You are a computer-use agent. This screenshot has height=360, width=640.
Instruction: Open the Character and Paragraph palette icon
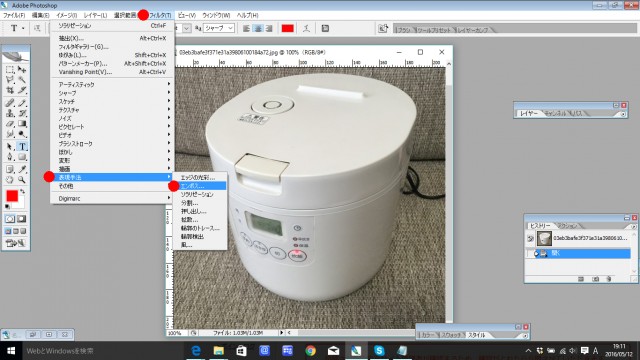tap(325, 28)
